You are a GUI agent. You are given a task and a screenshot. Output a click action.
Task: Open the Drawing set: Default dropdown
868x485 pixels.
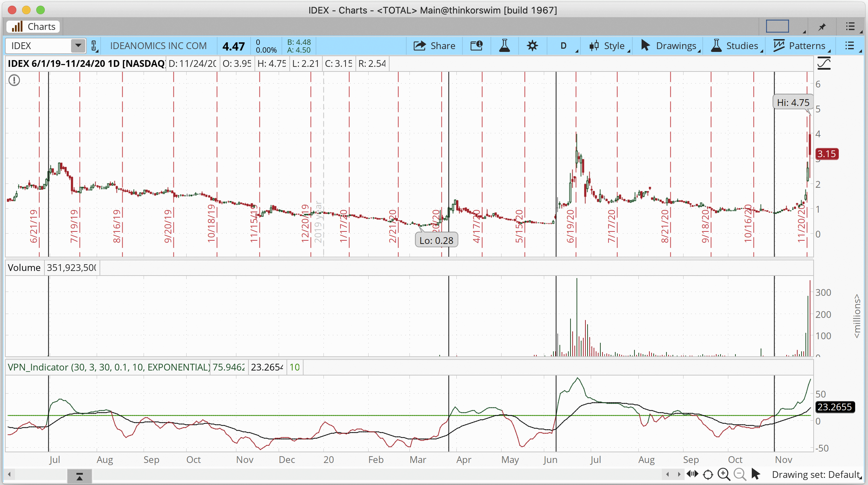817,475
